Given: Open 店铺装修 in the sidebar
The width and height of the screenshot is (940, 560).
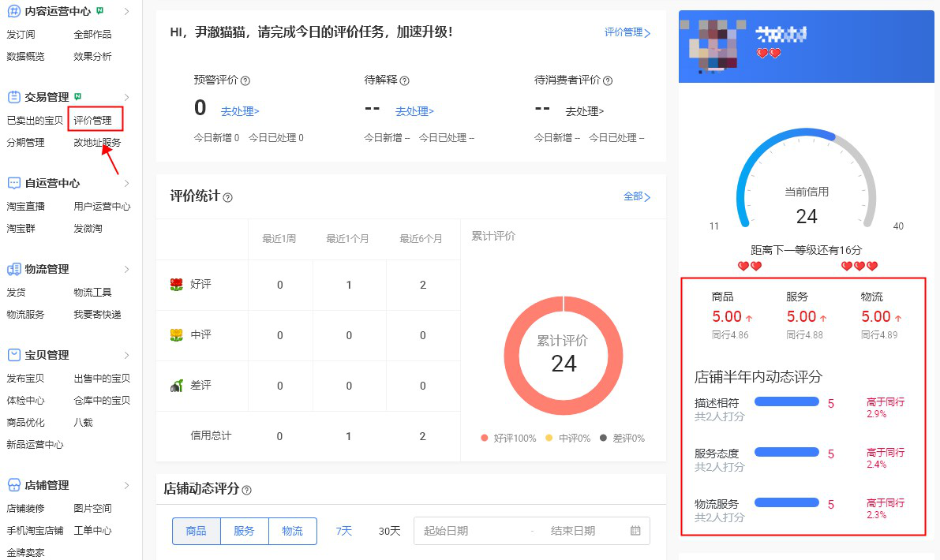Looking at the screenshot, I should pyautogui.click(x=26, y=509).
